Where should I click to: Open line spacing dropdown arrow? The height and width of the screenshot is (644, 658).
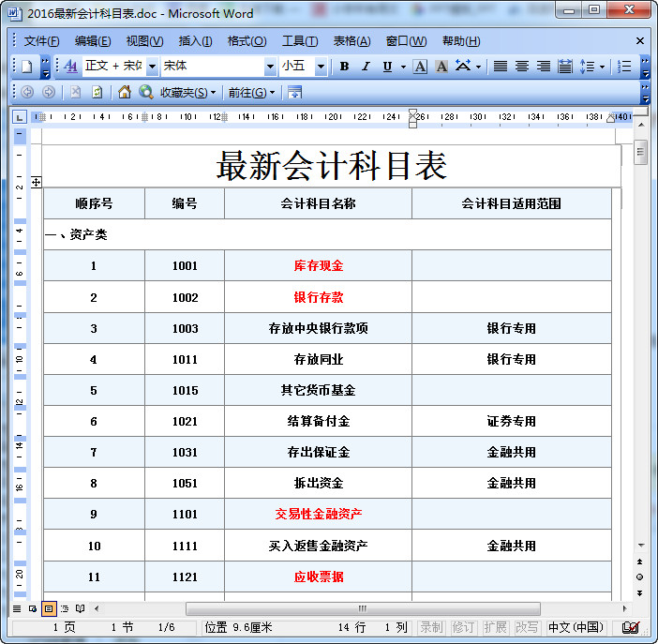[x=602, y=67]
